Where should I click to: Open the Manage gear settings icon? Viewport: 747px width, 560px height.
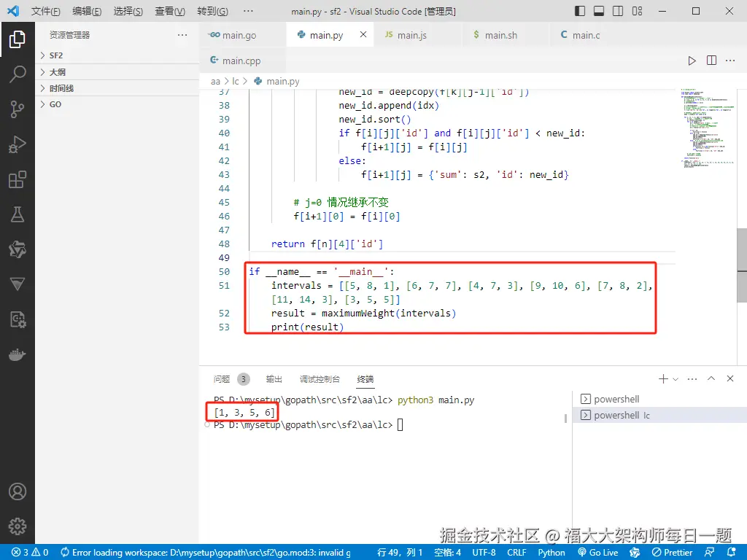pyautogui.click(x=18, y=526)
